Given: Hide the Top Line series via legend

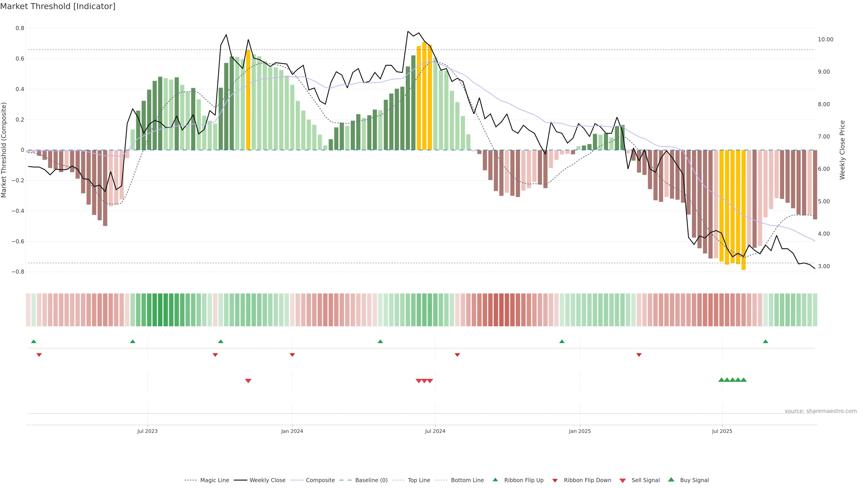Looking at the screenshot, I should pyautogui.click(x=419, y=480).
